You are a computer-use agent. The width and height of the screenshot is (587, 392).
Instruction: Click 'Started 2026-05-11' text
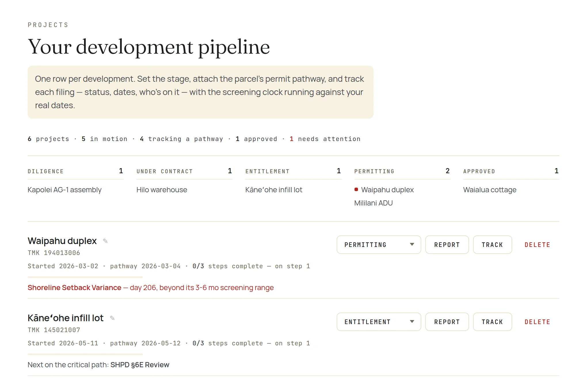tap(63, 343)
